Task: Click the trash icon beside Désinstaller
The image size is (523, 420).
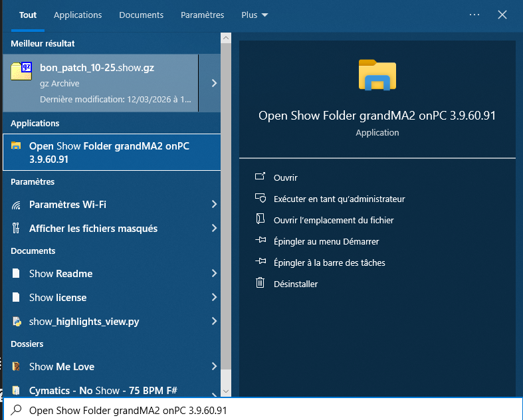Action: tap(260, 282)
